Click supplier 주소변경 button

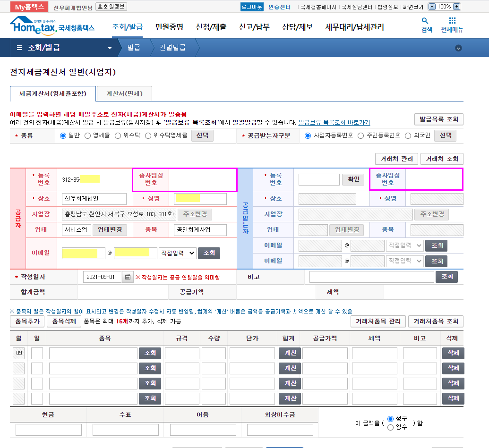tap(195, 214)
